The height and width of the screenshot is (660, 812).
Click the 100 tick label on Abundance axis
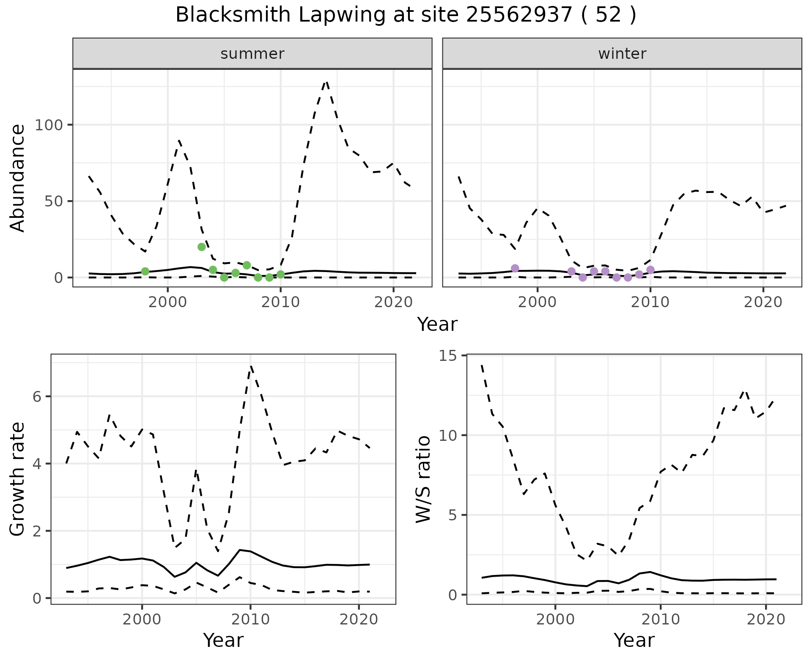coord(49,125)
